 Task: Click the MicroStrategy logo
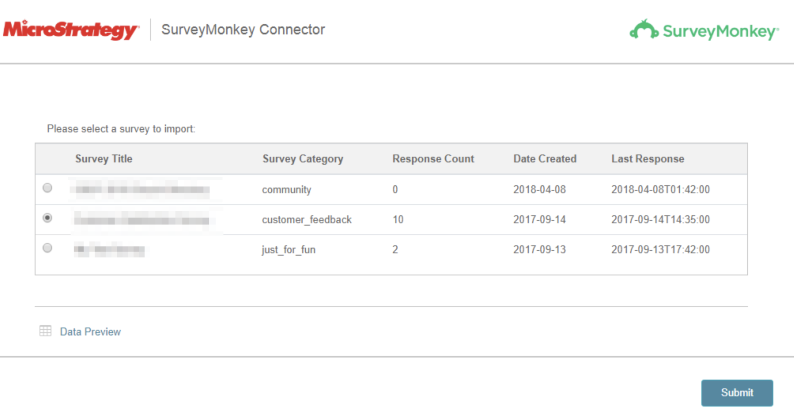click(70, 30)
